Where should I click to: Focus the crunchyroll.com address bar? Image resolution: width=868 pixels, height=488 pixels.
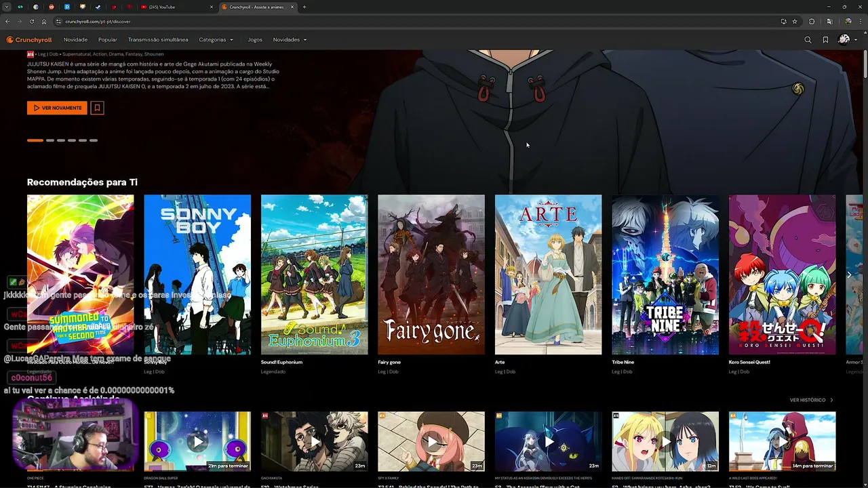(x=420, y=22)
